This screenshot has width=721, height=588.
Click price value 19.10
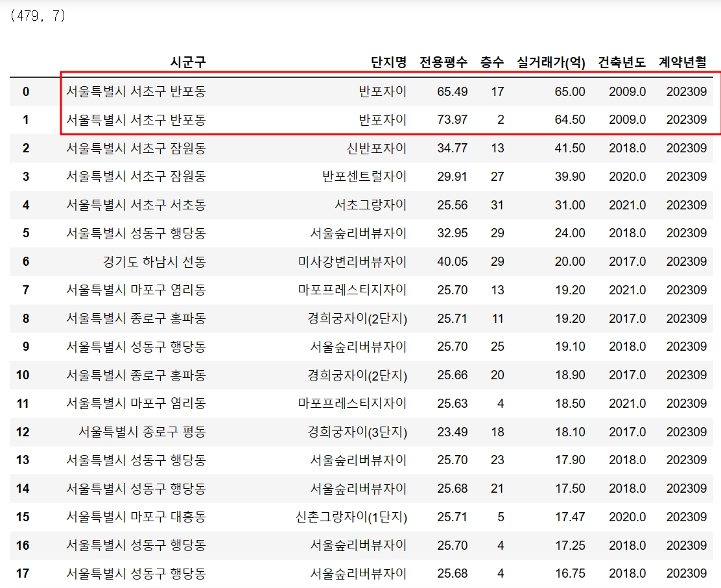coord(570,347)
